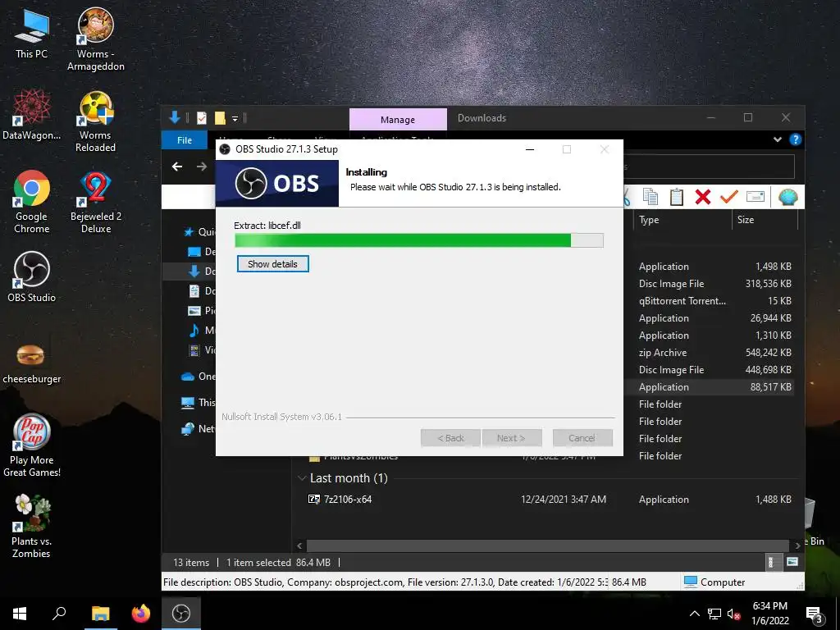Select Network in Explorer navigation pane
The width and height of the screenshot is (840, 630).
(198, 428)
